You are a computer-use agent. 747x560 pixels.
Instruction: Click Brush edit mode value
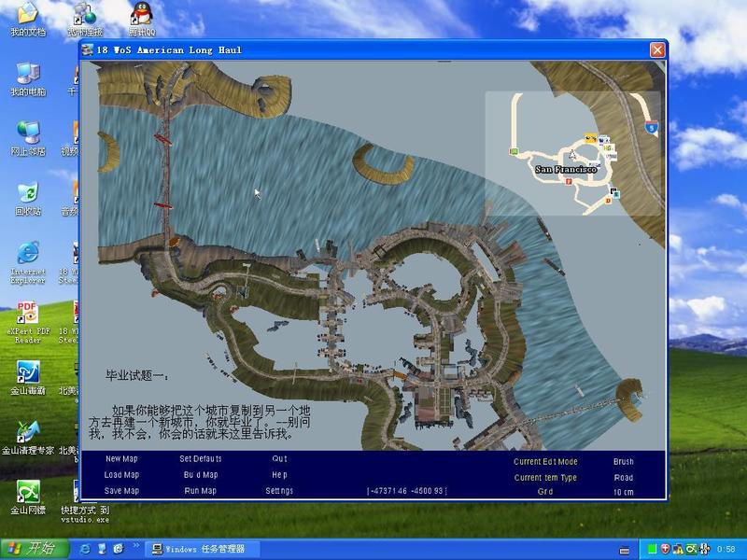pos(624,461)
